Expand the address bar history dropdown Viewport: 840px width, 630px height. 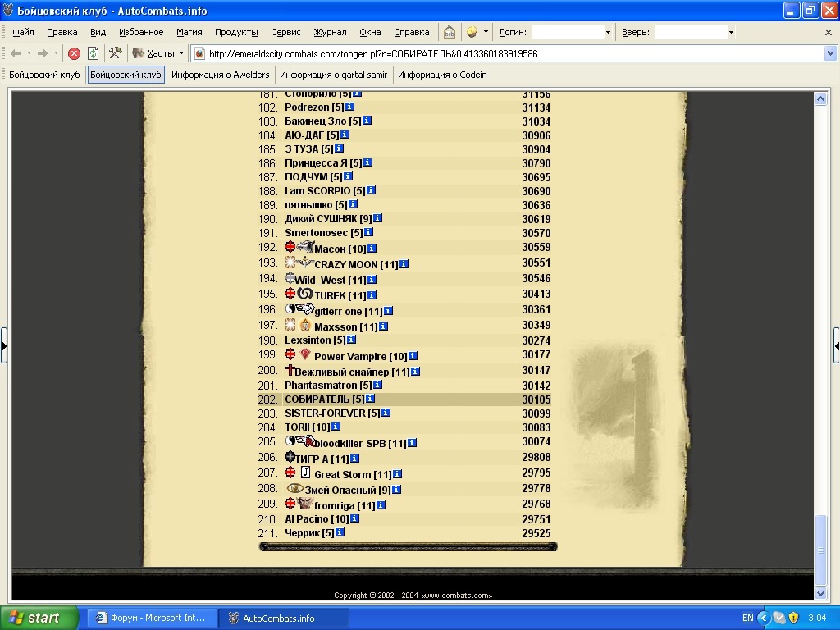click(x=830, y=53)
